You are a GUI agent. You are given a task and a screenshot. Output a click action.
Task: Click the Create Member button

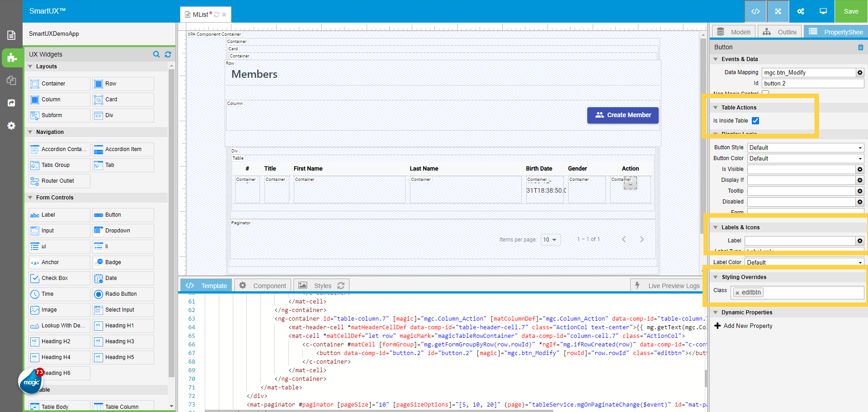click(x=623, y=115)
